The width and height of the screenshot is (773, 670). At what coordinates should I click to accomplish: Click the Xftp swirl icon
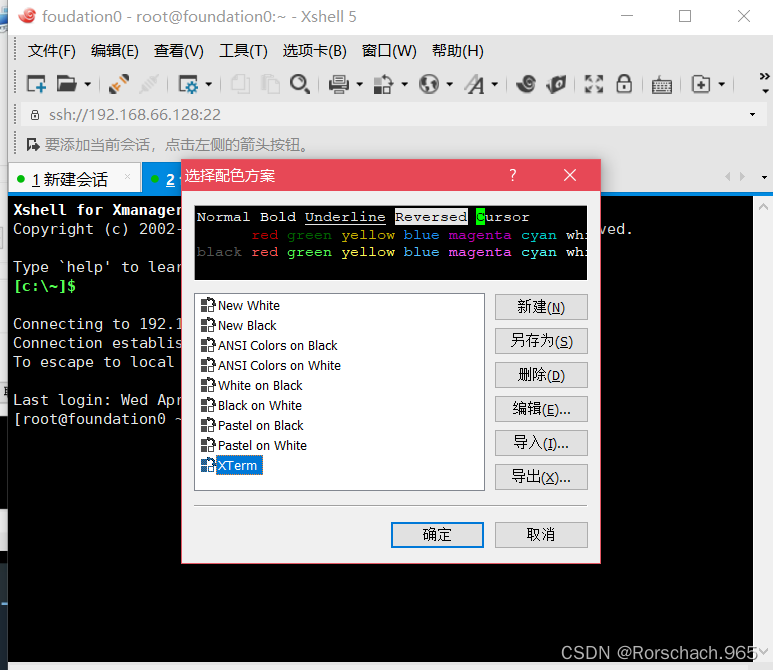526,84
